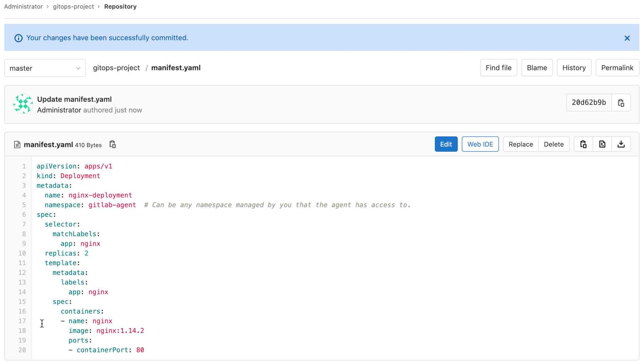Copy the manifest.yaml file path

point(112,144)
